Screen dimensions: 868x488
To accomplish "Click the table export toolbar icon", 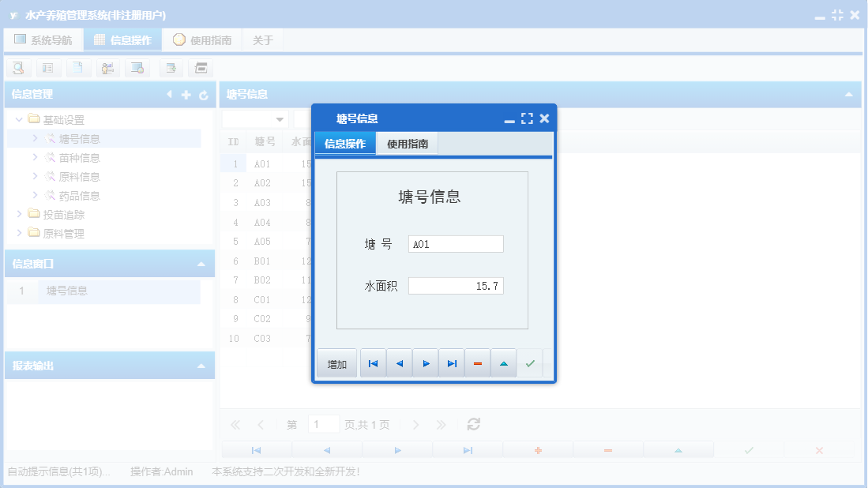I will 171,68.
